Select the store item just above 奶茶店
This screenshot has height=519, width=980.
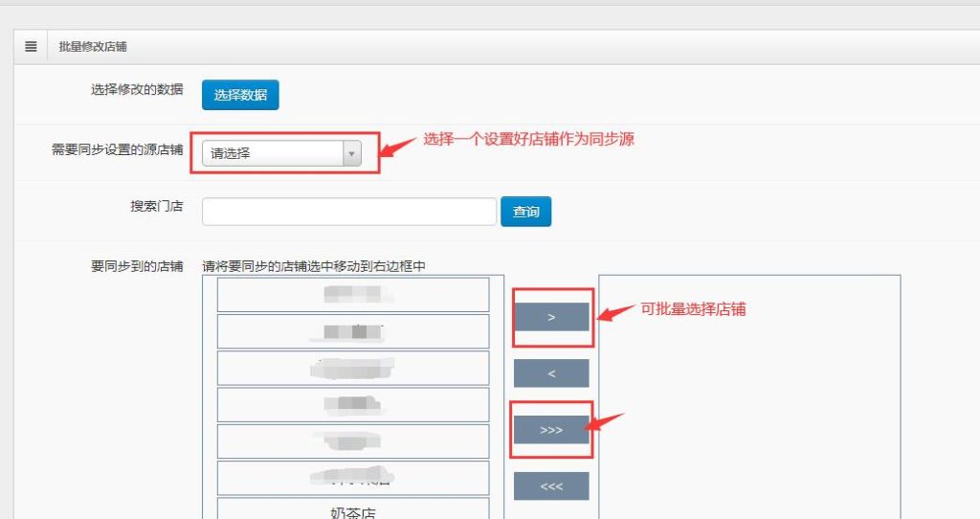coord(353,477)
